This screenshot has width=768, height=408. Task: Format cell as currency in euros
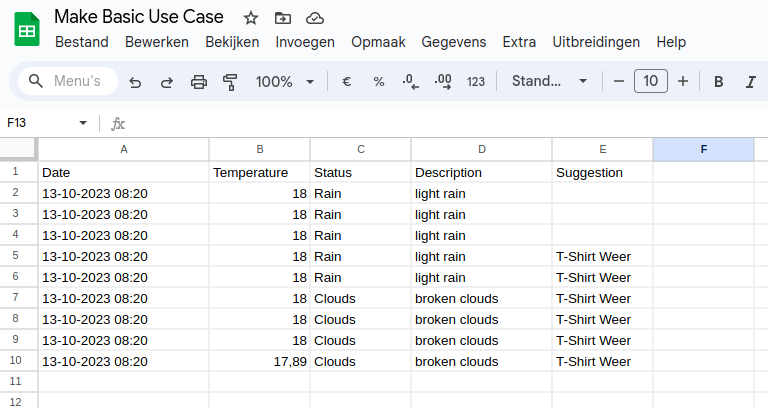pos(347,82)
